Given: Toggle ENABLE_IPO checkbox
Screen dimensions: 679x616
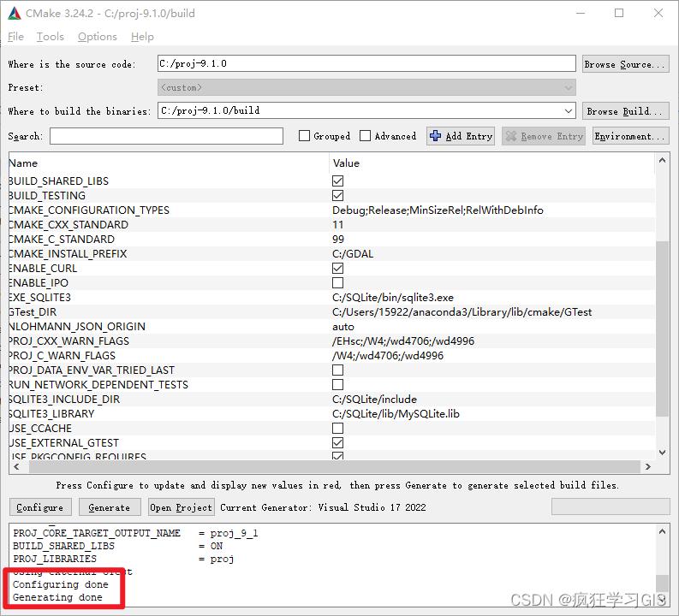Looking at the screenshot, I should point(337,283).
